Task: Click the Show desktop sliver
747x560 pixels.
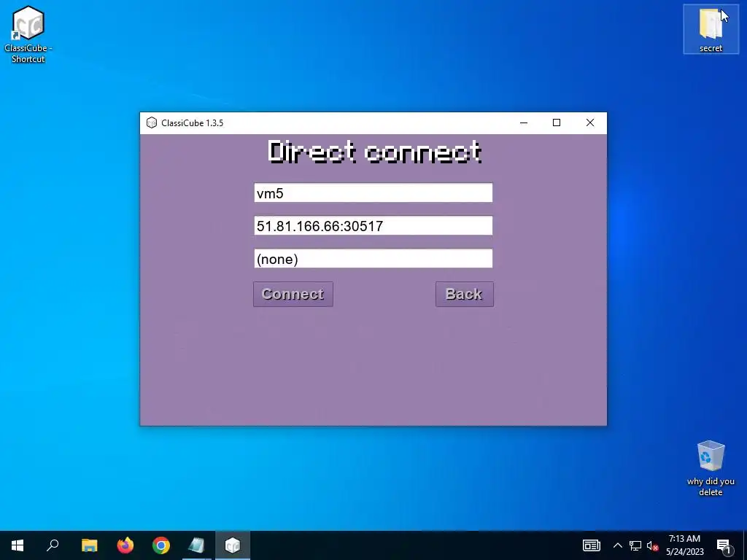Action: [x=745, y=545]
